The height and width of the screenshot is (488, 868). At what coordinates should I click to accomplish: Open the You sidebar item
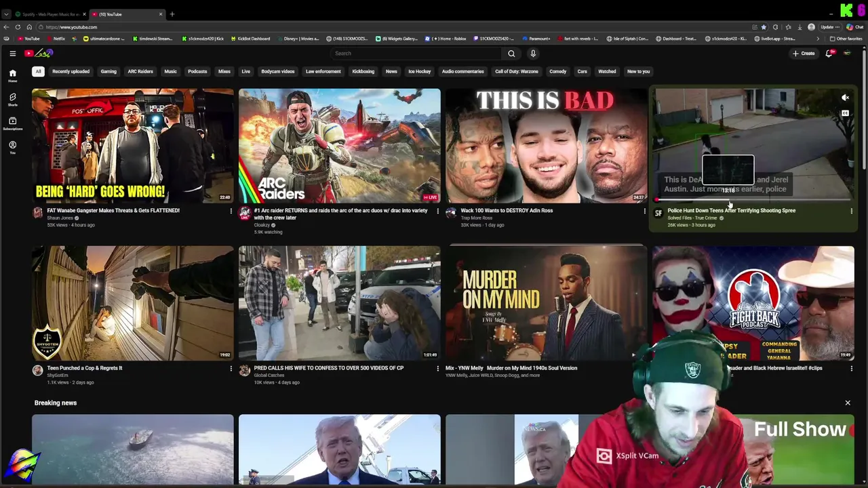coord(12,147)
